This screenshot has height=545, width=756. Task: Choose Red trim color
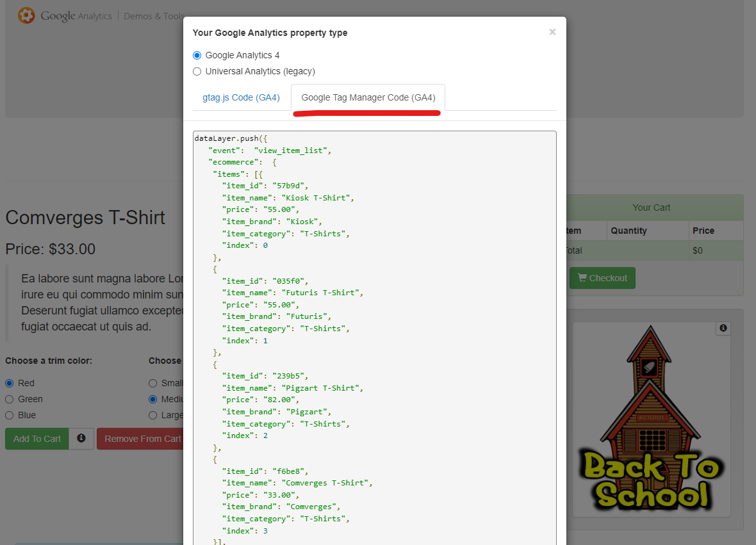[9, 383]
